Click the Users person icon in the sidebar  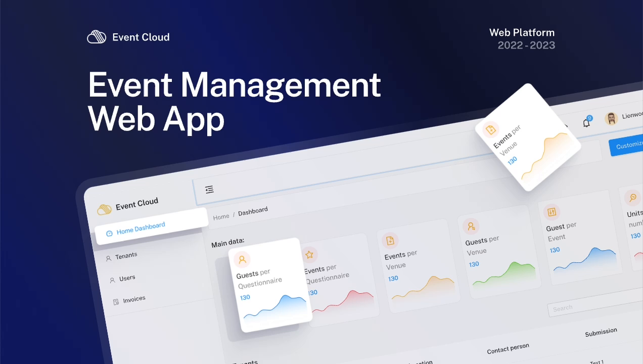pyautogui.click(x=112, y=280)
